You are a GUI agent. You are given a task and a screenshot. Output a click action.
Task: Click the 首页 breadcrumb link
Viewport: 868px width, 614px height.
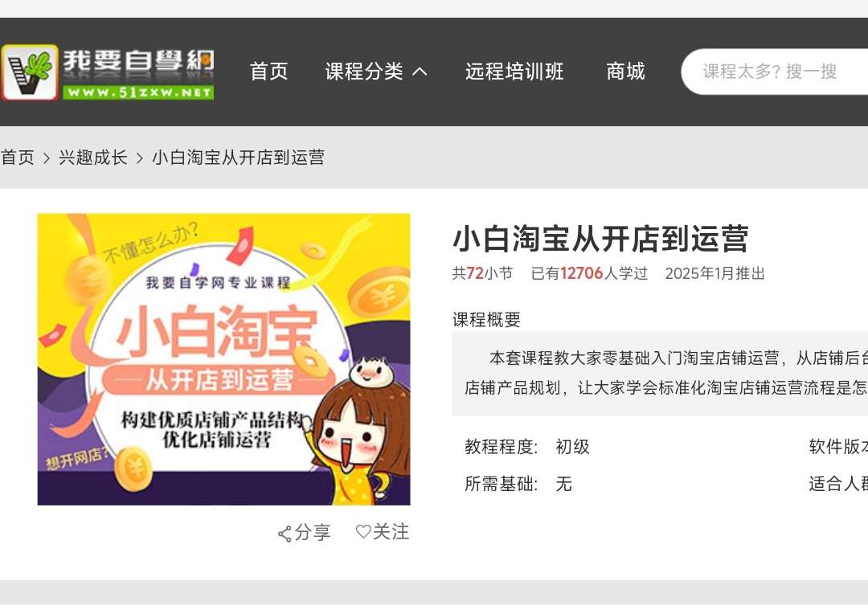[x=17, y=158]
